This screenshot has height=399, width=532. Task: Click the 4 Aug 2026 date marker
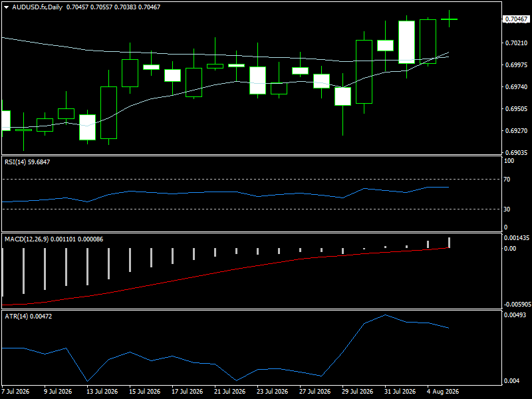click(x=443, y=392)
